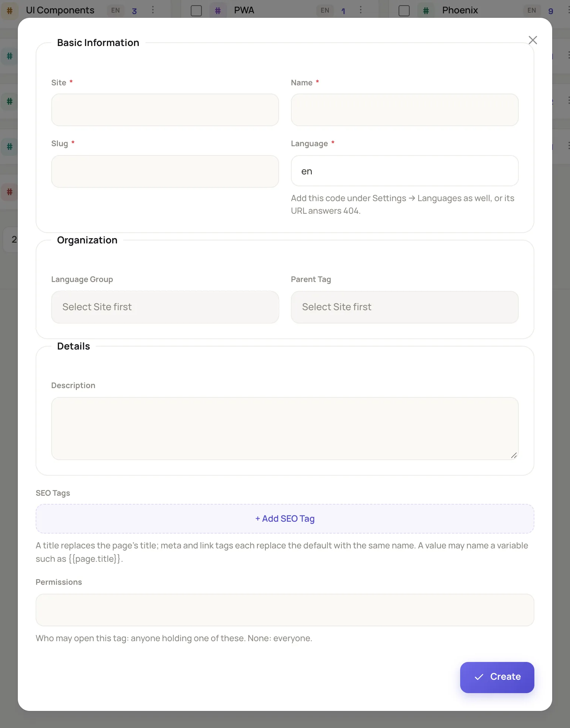Add a new SEO Tag
The height and width of the screenshot is (728, 570).
tap(285, 519)
